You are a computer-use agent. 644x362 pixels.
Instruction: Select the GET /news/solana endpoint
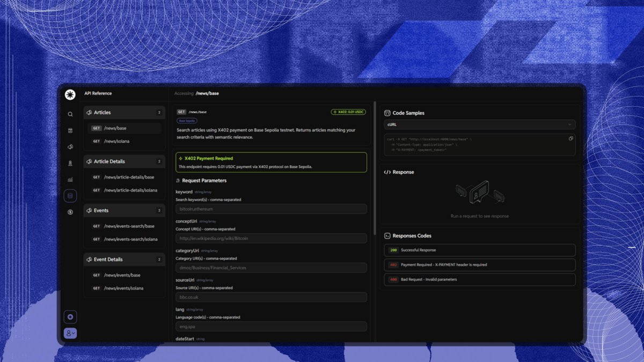point(125,141)
